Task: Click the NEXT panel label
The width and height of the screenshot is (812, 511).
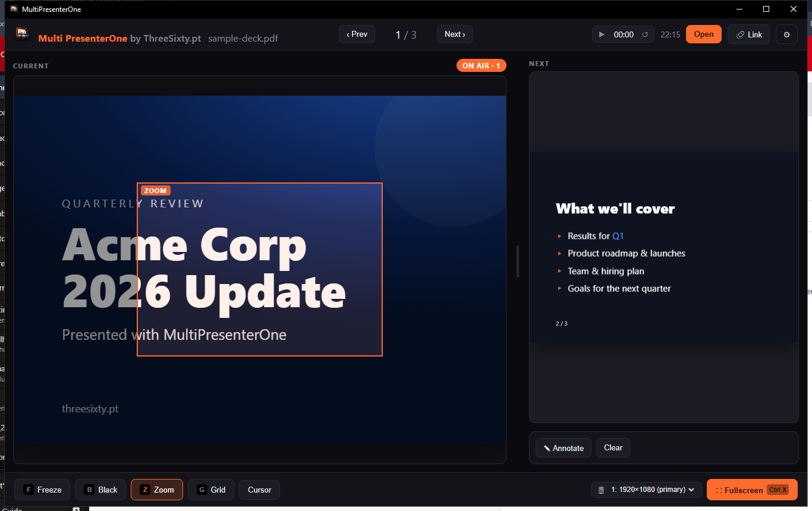Action: (x=539, y=64)
